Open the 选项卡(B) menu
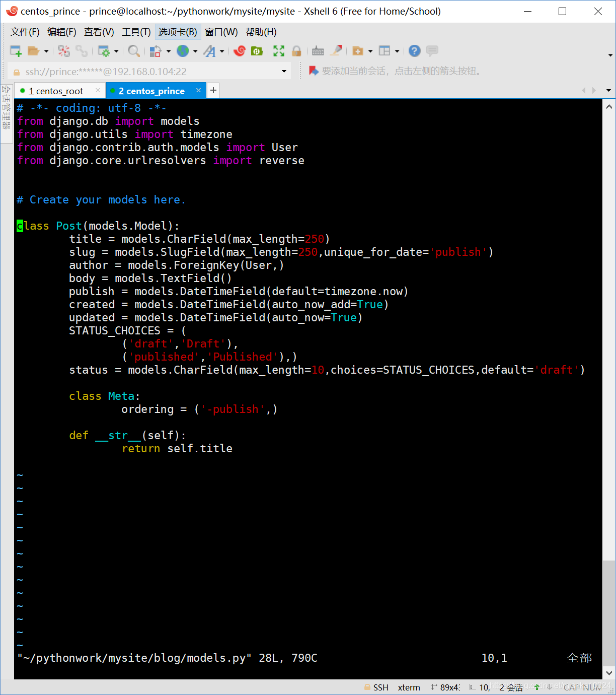Screen dimensions: 616x695 click(178, 32)
